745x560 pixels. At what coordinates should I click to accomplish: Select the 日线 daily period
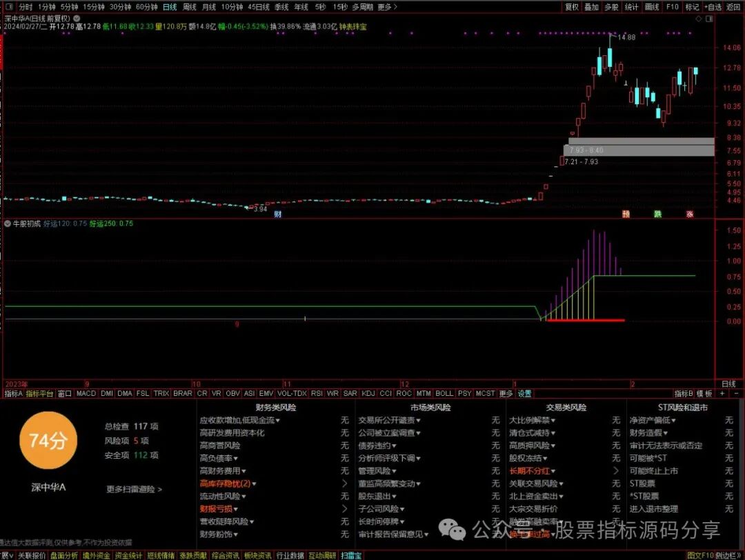pyautogui.click(x=170, y=7)
